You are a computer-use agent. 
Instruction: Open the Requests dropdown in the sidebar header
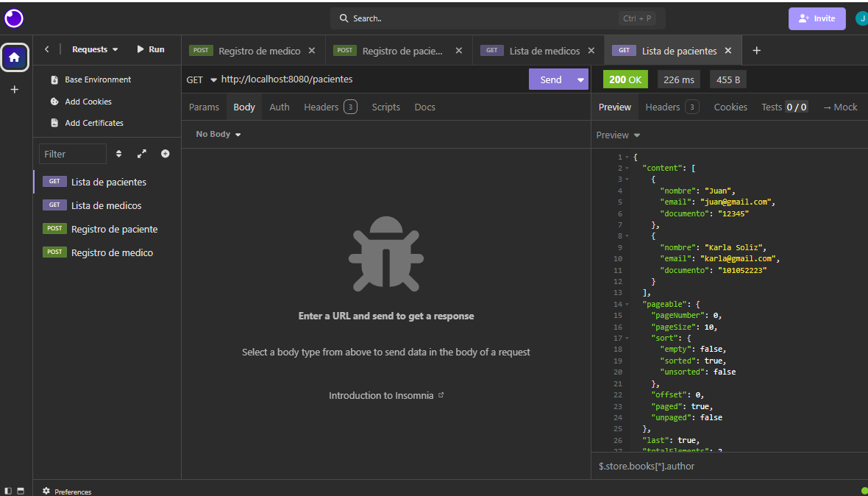coord(95,49)
